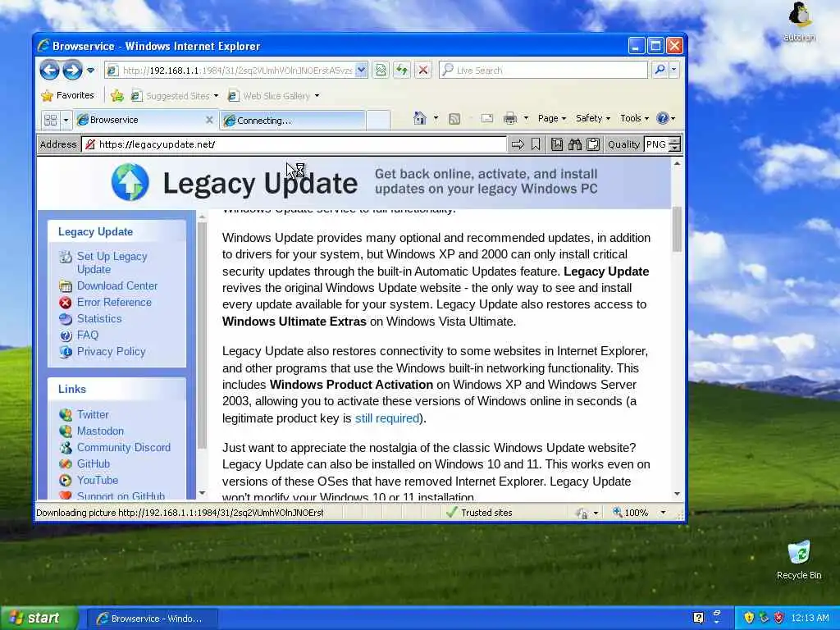The height and width of the screenshot is (630, 840).
Task: Adjust the PNG Quality spinner
Action: click(676, 144)
